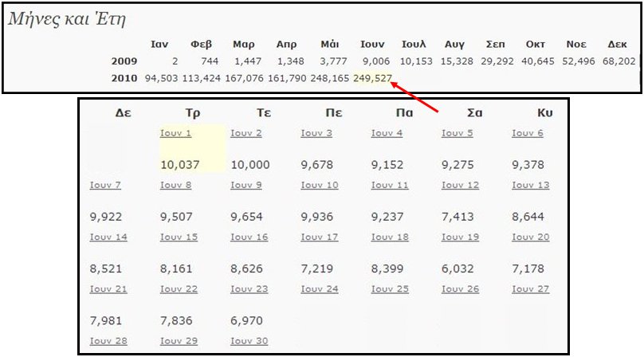Select the 68,202 December 2009 value
This screenshot has height=357, width=644.
pos(619,61)
